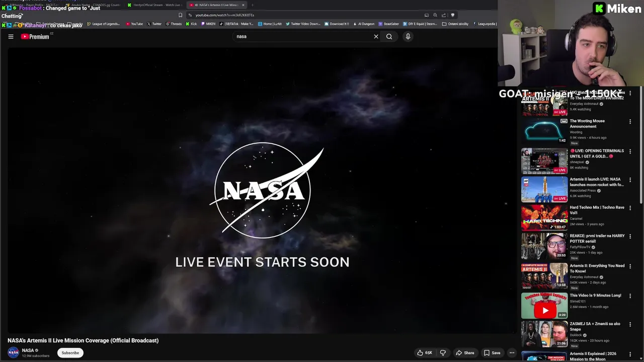The image size is (644, 362).
Task: Open options for The Wooting Mouse Announcement
Action: (x=630, y=122)
